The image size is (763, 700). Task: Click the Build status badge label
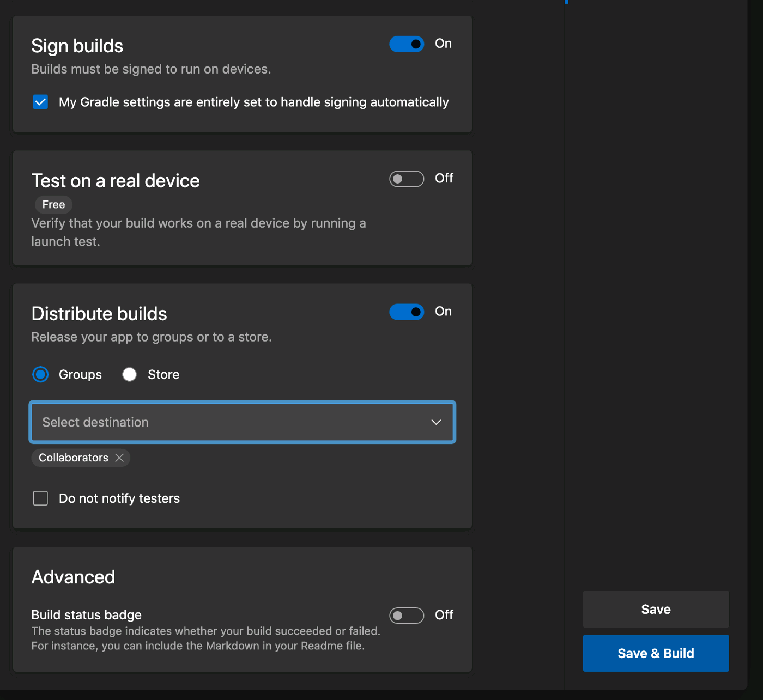pos(87,615)
